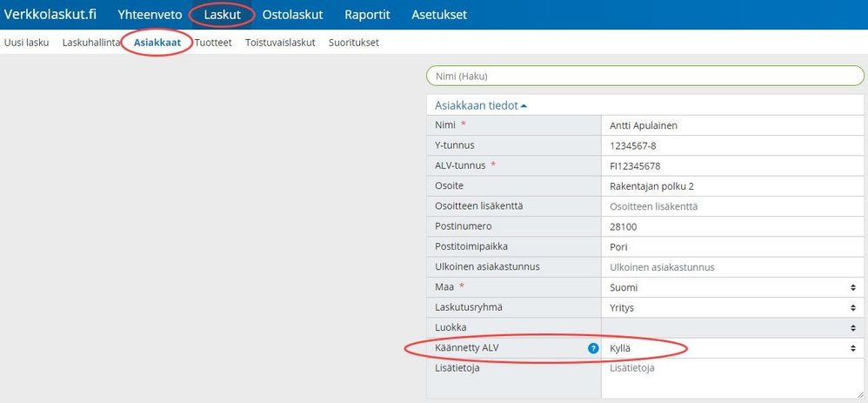868x403 pixels.
Task: Edit the Postinumero field 28100
Action: pyautogui.click(x=733, y=226)
